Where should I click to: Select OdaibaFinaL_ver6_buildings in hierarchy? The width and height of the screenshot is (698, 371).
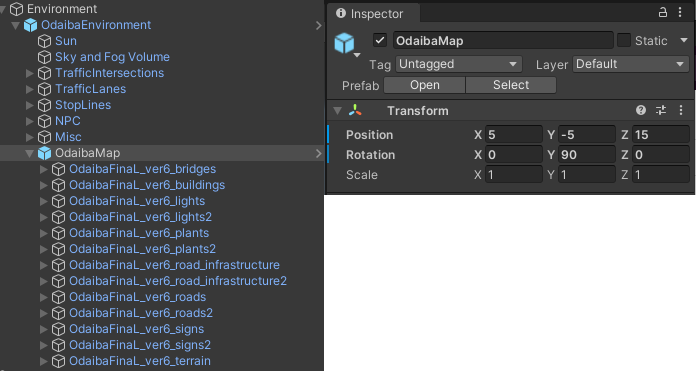[147, 185]
